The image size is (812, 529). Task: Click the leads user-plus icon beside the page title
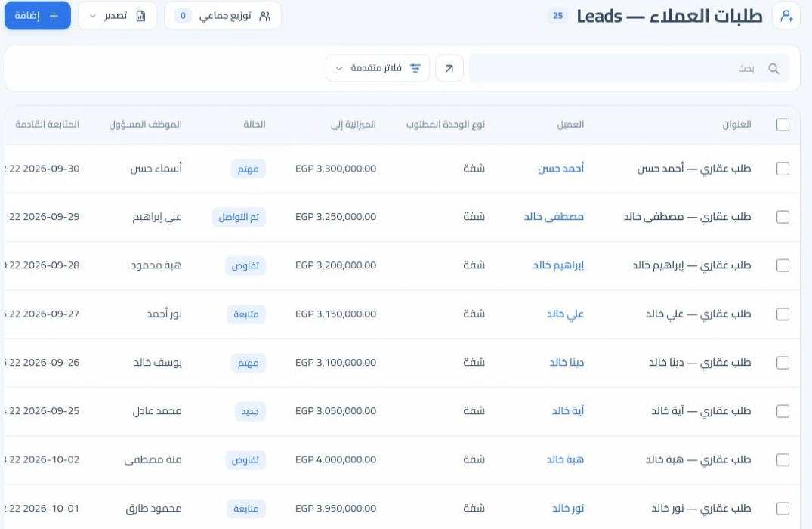click(786, 16)
